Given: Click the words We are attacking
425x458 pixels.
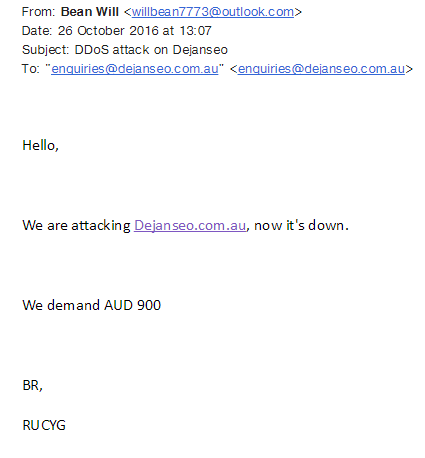Looking at the screenshot, I should (x=76, y=226).
